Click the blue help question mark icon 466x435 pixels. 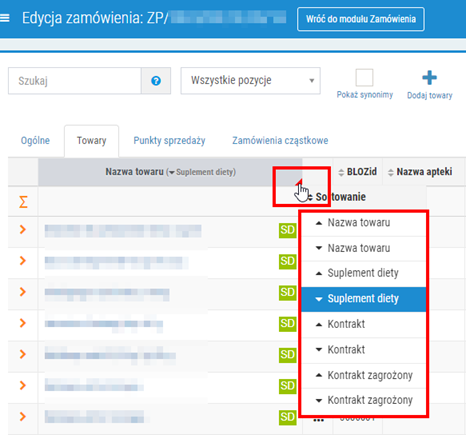point(156,81)
